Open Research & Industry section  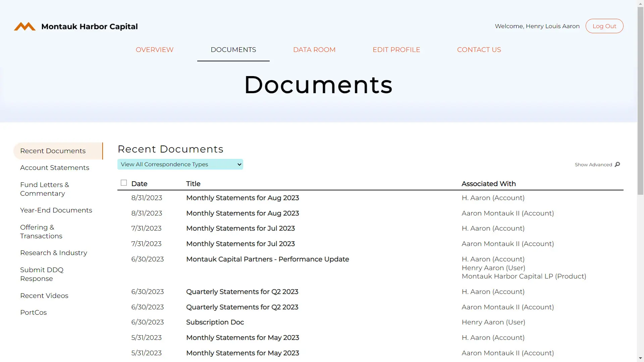(54, 253)
